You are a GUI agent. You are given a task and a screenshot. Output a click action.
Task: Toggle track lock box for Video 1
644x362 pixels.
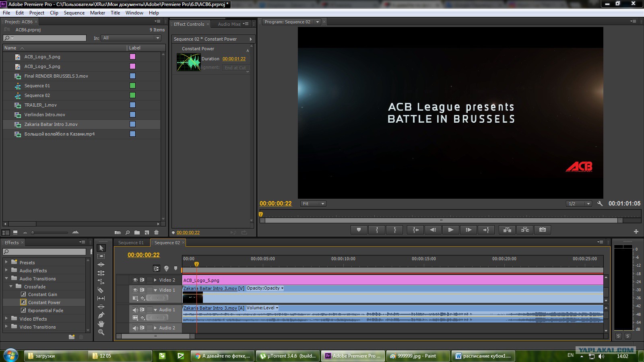[150, 290]
